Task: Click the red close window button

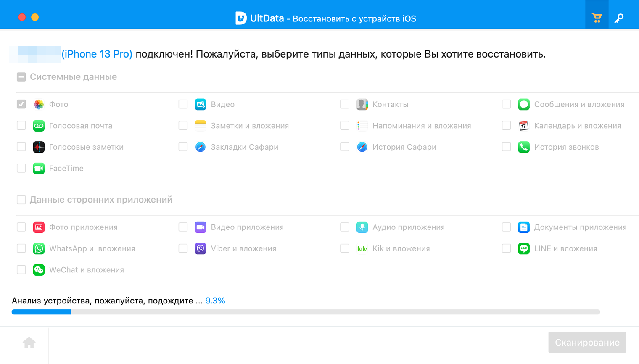Action: click(22, 17)
